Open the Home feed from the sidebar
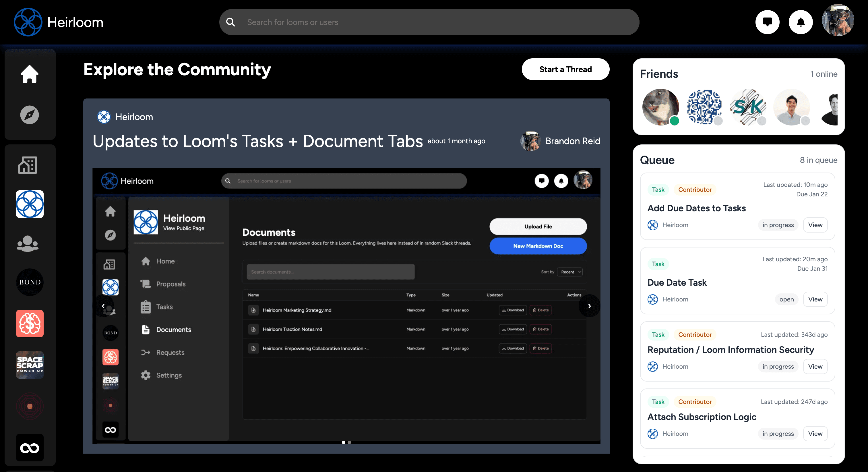The height and width of the screenshot is (472, 868). tap(30, 74)
